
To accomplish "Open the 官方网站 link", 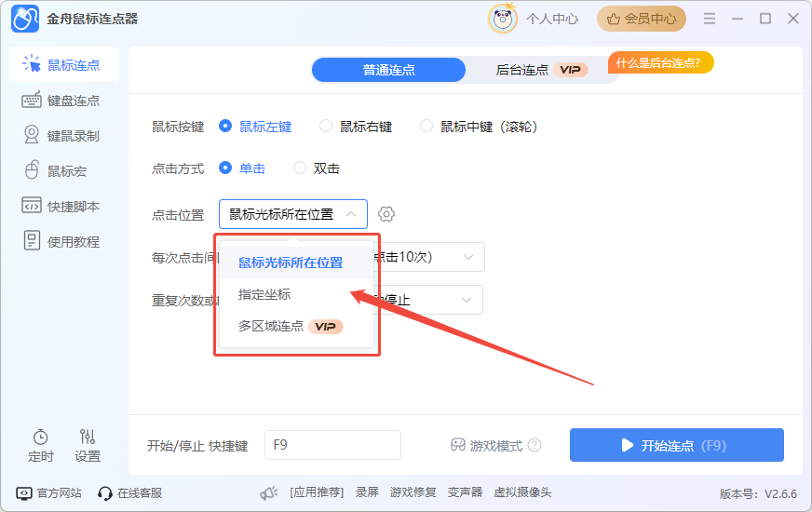I will [59, 492].
